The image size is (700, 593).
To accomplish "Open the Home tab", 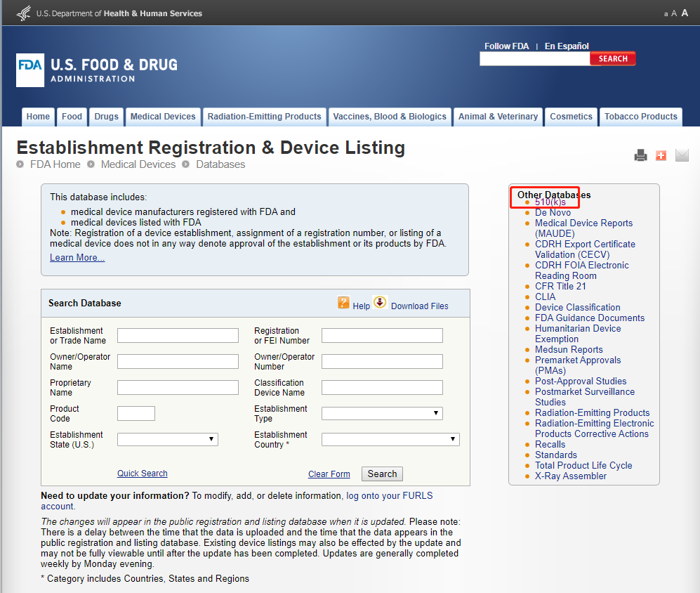I will (38, 117).
